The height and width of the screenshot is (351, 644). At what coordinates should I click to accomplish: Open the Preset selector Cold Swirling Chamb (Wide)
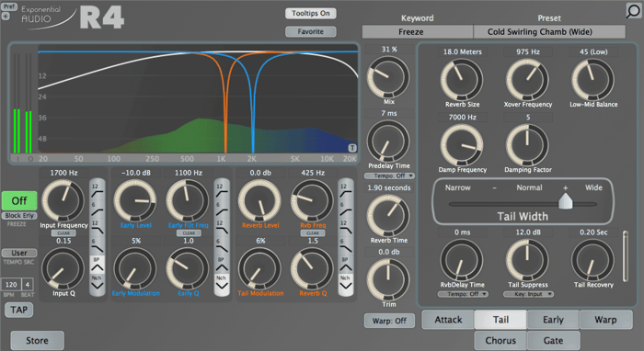549,31
